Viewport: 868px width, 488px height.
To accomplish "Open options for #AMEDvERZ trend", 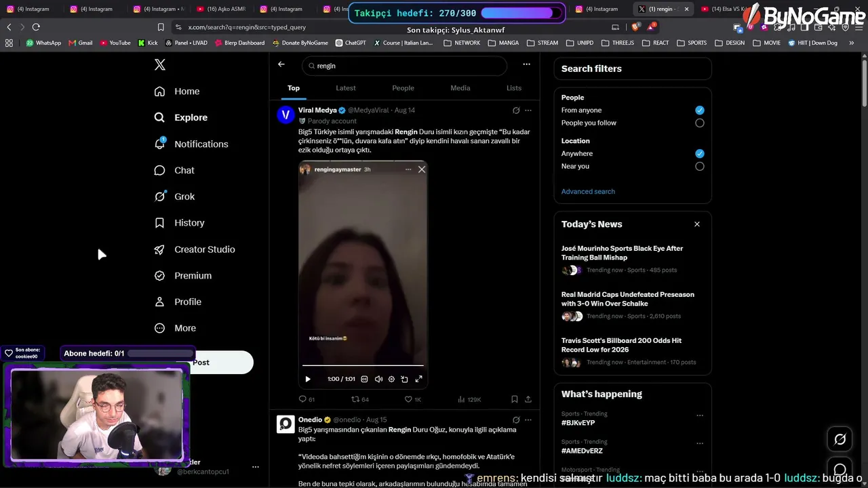I will (x=700, y=443).
